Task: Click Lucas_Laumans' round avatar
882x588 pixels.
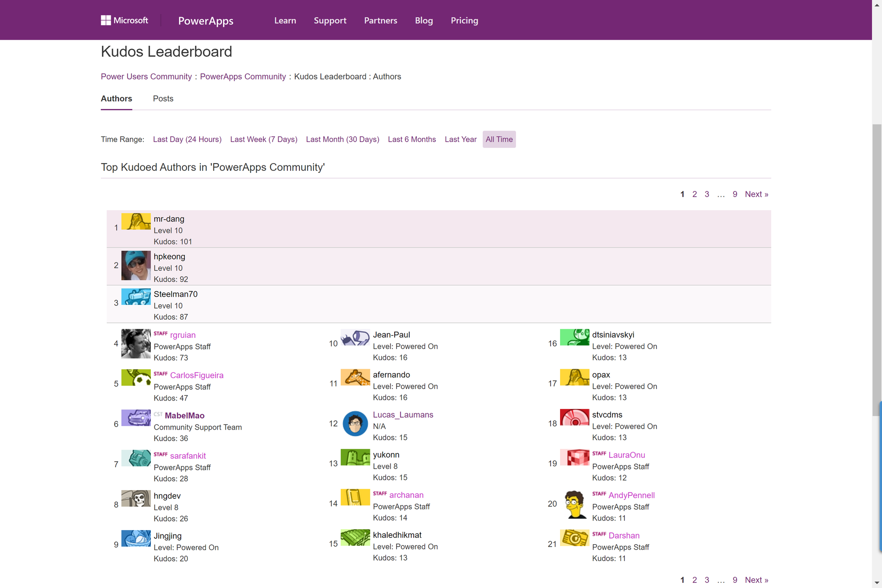Action: coord(355,424)
